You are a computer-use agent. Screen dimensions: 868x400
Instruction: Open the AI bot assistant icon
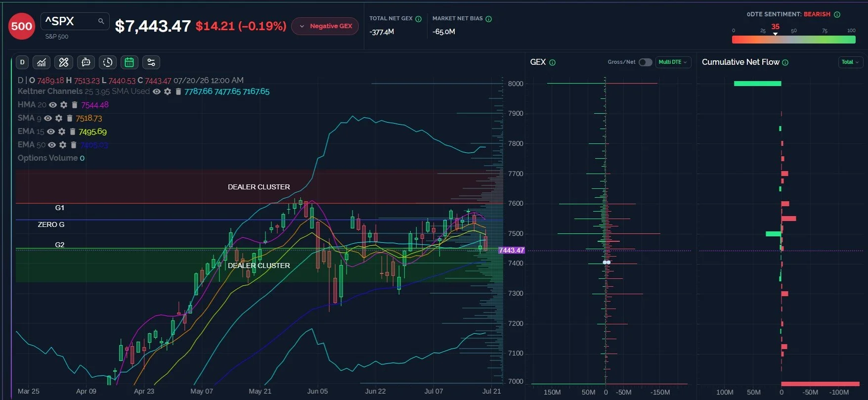coord(86,62)
